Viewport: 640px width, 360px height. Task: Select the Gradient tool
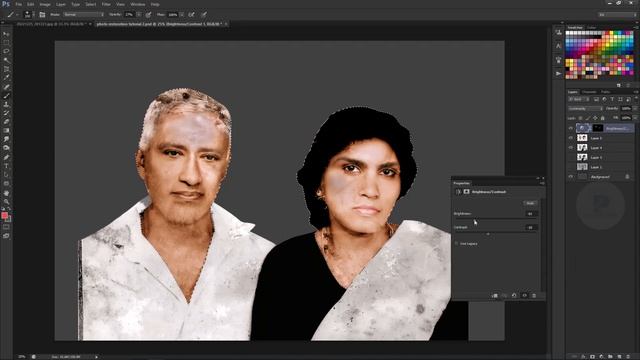(x=6, y=131)
